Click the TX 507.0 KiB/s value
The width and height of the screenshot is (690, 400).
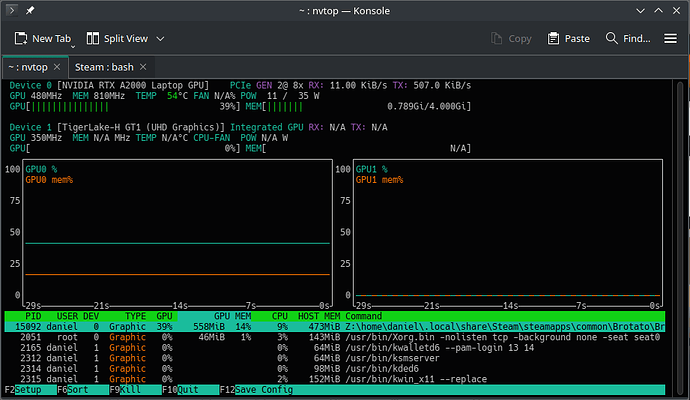pyautogui.click(x=442, y=85)
